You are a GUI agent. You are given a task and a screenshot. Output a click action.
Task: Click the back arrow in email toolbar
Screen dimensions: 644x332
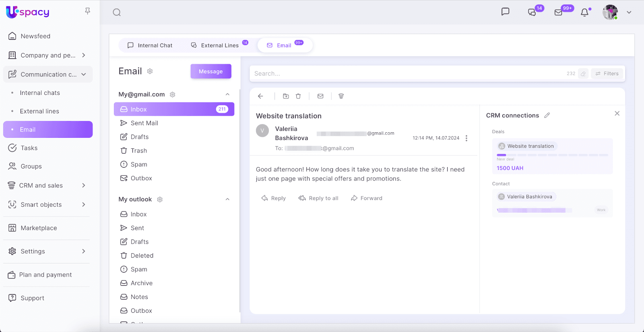coord(260,96)
